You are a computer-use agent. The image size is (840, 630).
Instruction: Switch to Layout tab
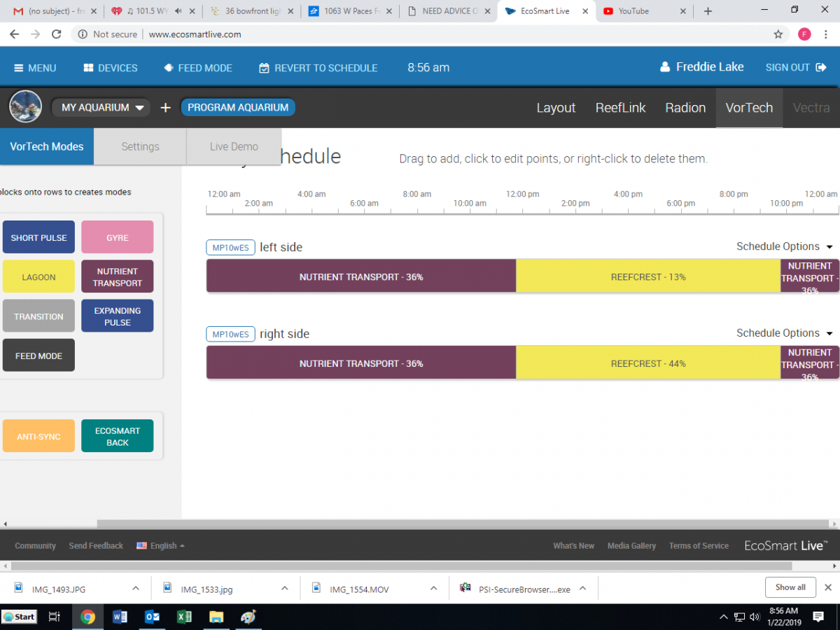click(556, 108)
